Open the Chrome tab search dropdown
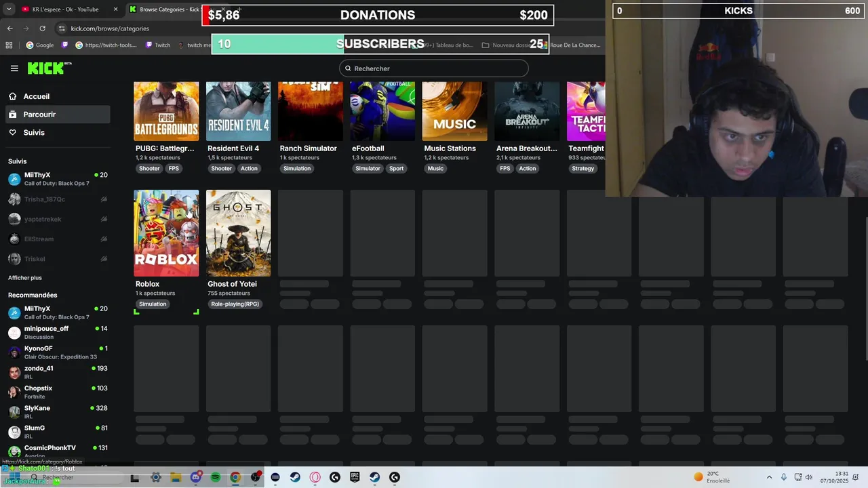Screen dimensions: 868x488 pos(9,9)
